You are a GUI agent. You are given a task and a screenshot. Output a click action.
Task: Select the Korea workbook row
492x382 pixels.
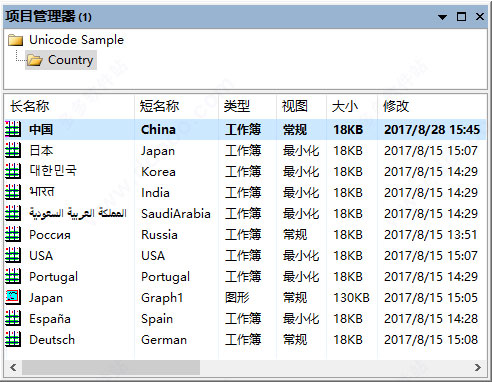tap(245, 171)
